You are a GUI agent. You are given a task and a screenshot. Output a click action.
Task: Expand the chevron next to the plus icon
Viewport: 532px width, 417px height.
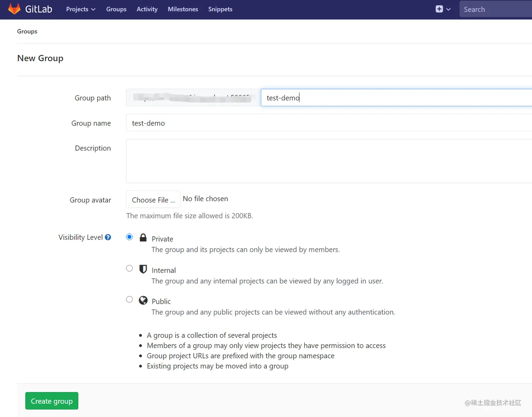coord(448,9)
